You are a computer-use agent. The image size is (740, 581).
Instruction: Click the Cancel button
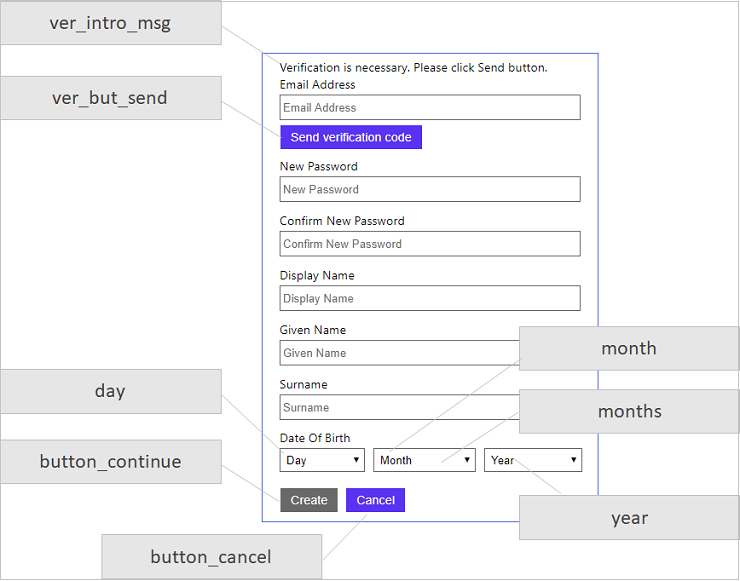coord(375,500)
